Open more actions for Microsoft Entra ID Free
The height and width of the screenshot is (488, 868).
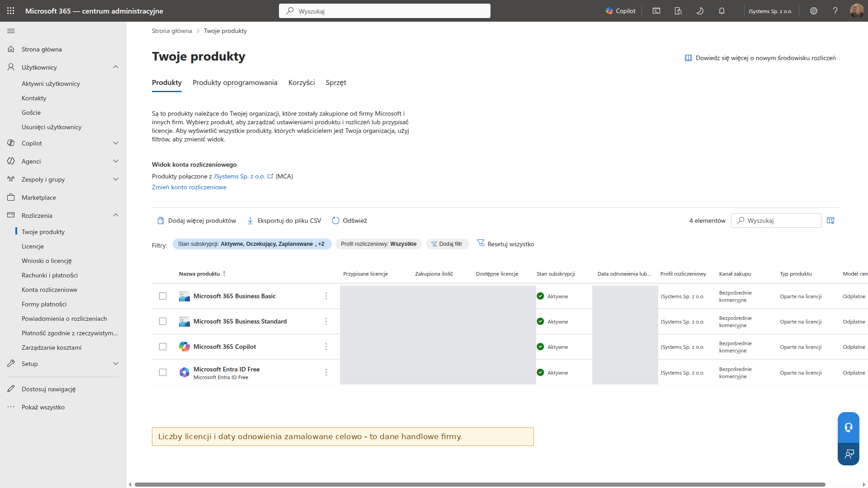[x=326, y=372]
